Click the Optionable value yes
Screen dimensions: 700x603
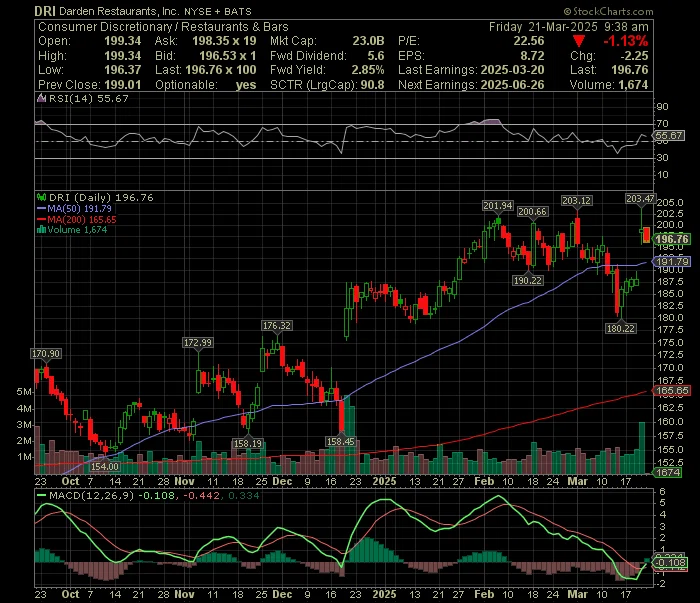pyautogui.click(x=246, y=85)
